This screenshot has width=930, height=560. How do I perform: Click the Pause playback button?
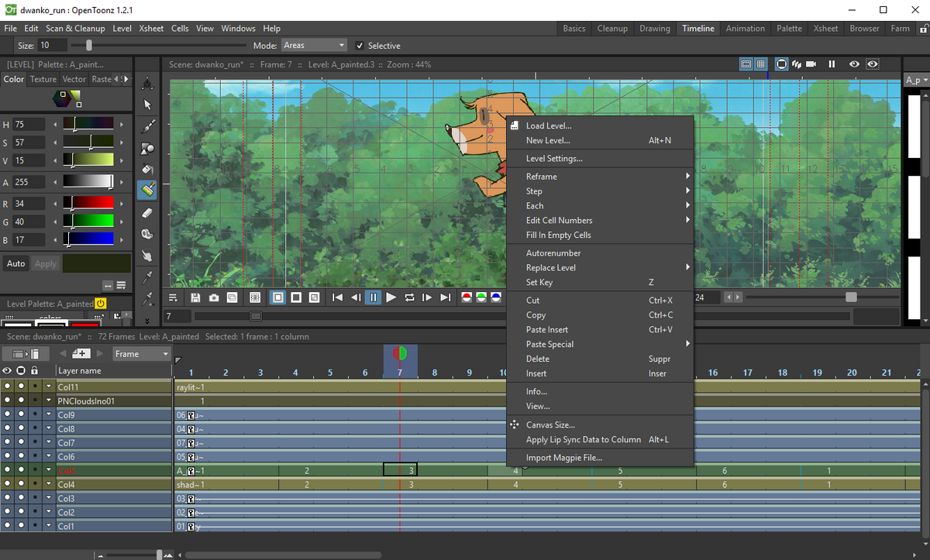pos(373,297)
